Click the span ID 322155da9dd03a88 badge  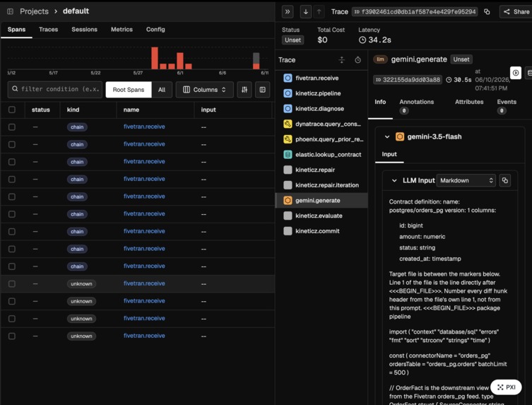point(408,80)
